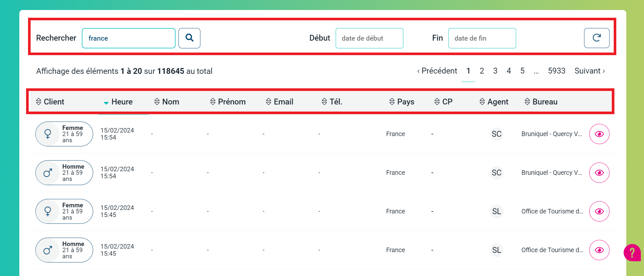Click eye icon for Homme 15:54 row
The width and height of the screenshot is (644, 276).
pos(599,173)
